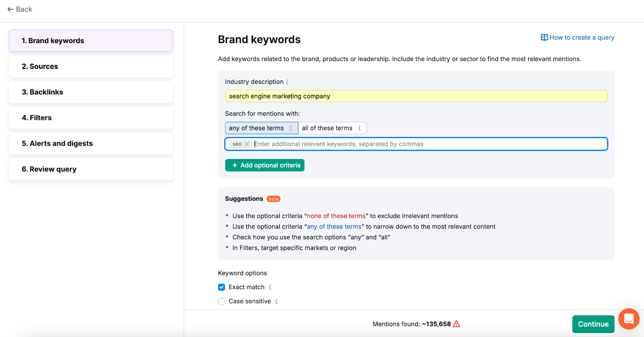Image resolution: width=644 pixels, height=337 pixels.
Task: Click the Add optional criteria button
Action: coord(265,165)
